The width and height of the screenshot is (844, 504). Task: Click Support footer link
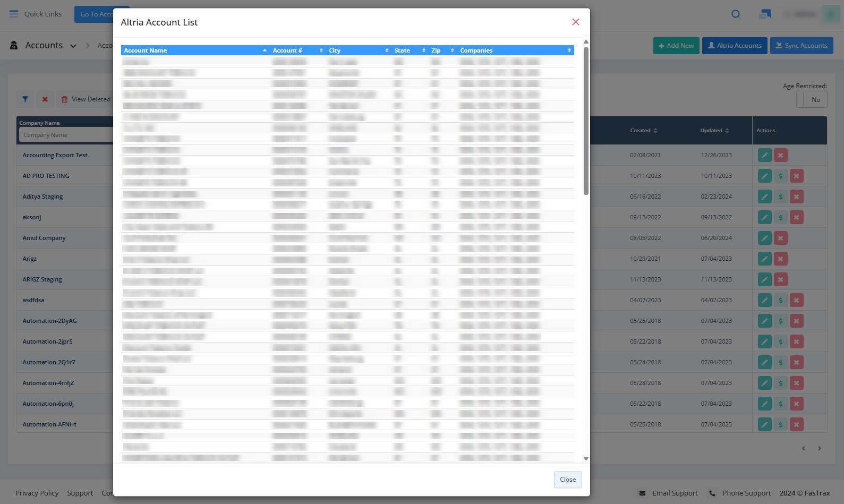click(80, 493)
